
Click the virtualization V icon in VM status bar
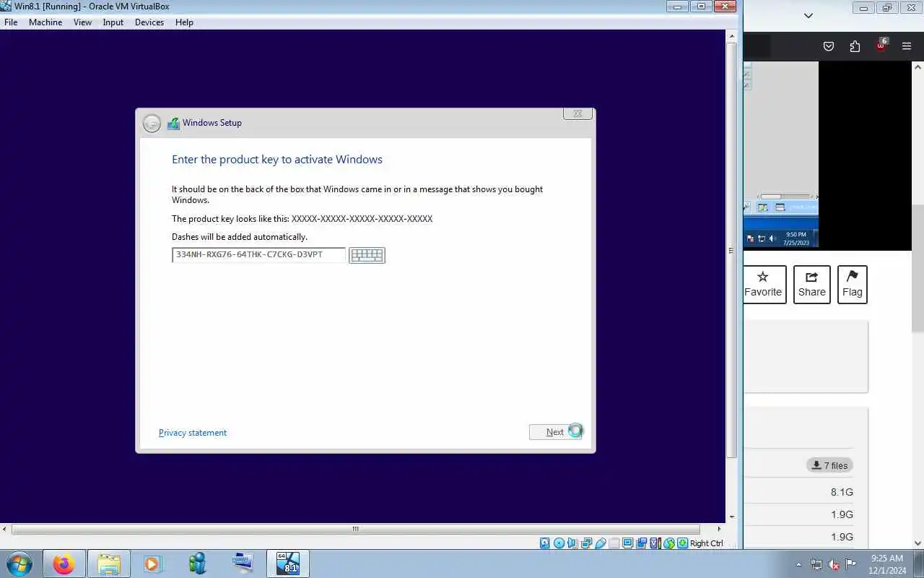tap(655, 543)
